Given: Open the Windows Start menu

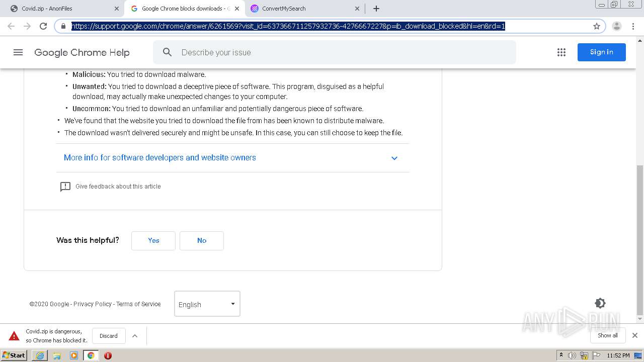Looking at the screenshot, I should [14, 355].
